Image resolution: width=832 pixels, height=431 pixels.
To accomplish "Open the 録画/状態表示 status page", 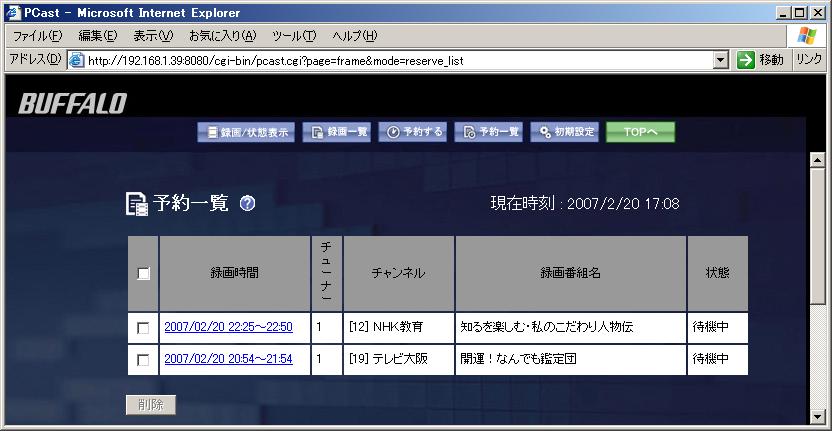I will [246, 132].
